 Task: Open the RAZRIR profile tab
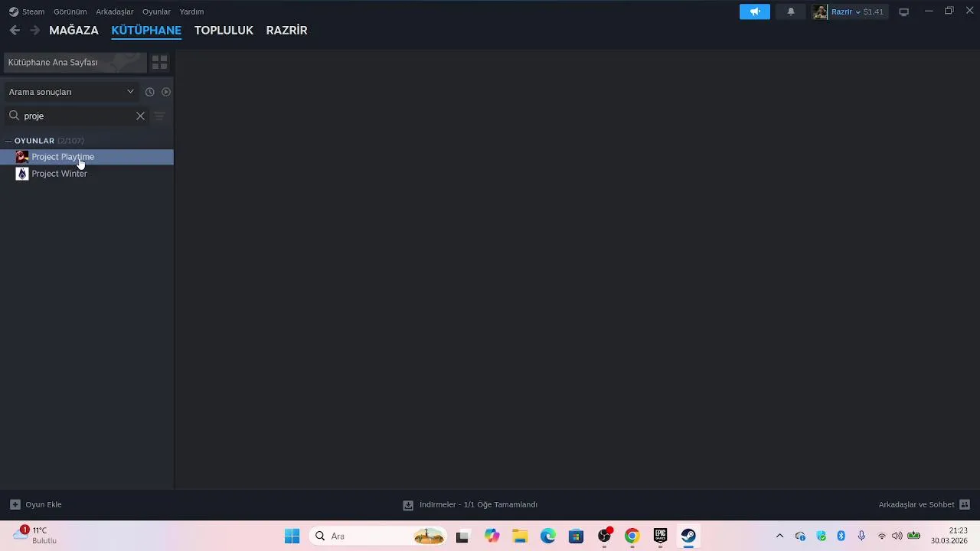(286, 31)
